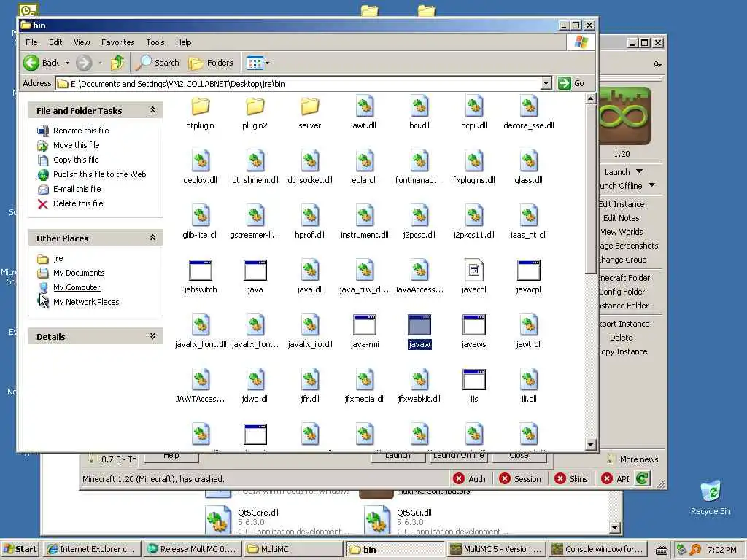Screen dimensions: 747x560
Task: Click scrollbar down arrow in bin window
Action: coord(591,445)
